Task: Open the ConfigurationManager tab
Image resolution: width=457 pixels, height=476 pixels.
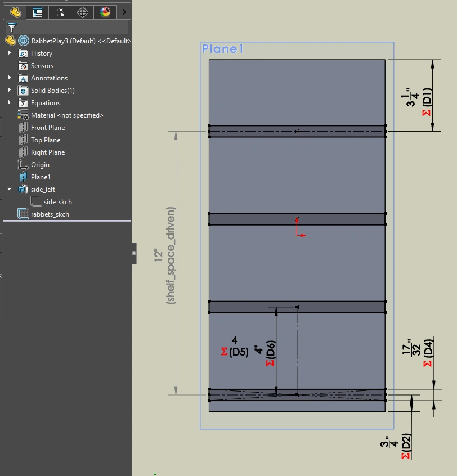Action: pyautogui.click(x=60, y=12)
